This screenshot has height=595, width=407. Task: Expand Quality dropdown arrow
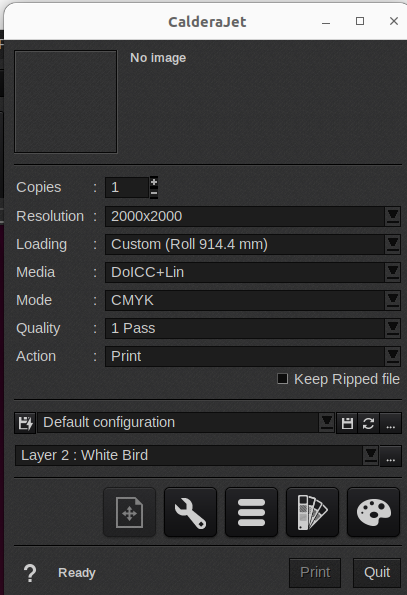pos(393,328)
